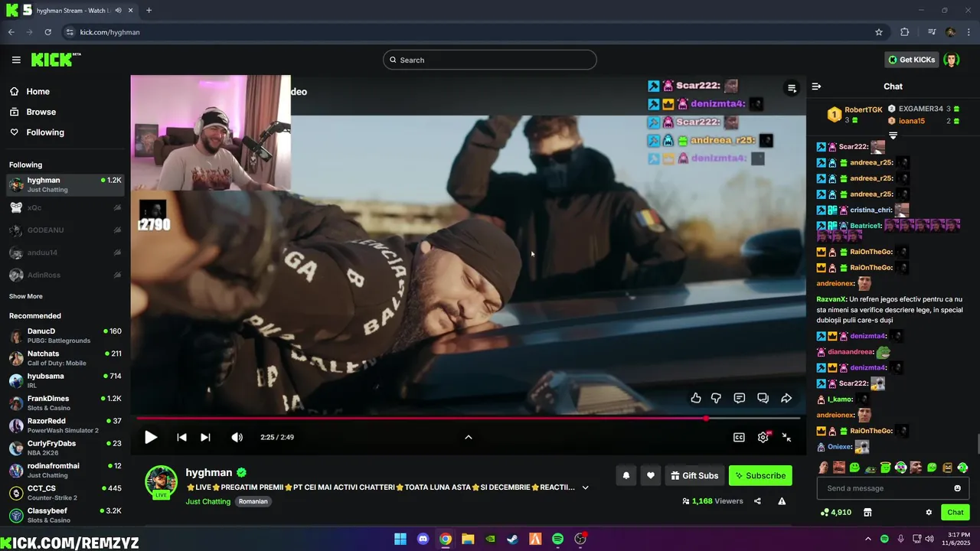
Task: Toggle stream notifications bell
Action: [x=626, y=475]
